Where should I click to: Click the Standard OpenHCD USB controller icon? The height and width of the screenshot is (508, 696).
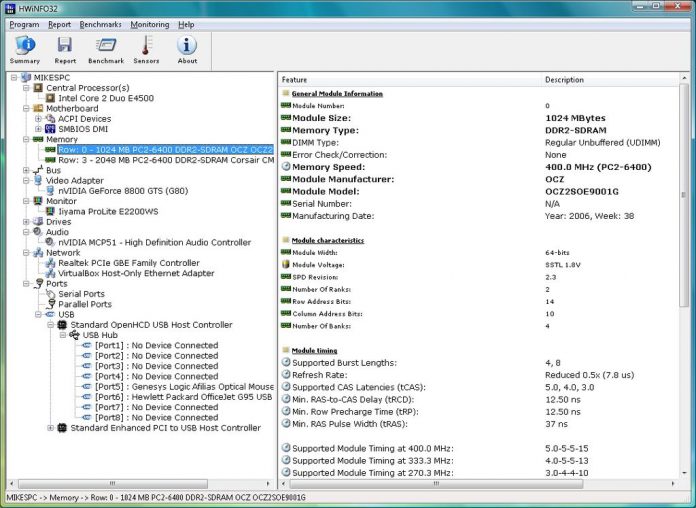point(63,325)
